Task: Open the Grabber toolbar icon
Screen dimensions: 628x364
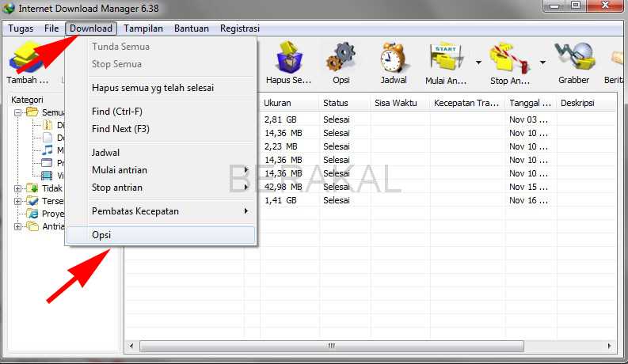Action: click(573, 62)
